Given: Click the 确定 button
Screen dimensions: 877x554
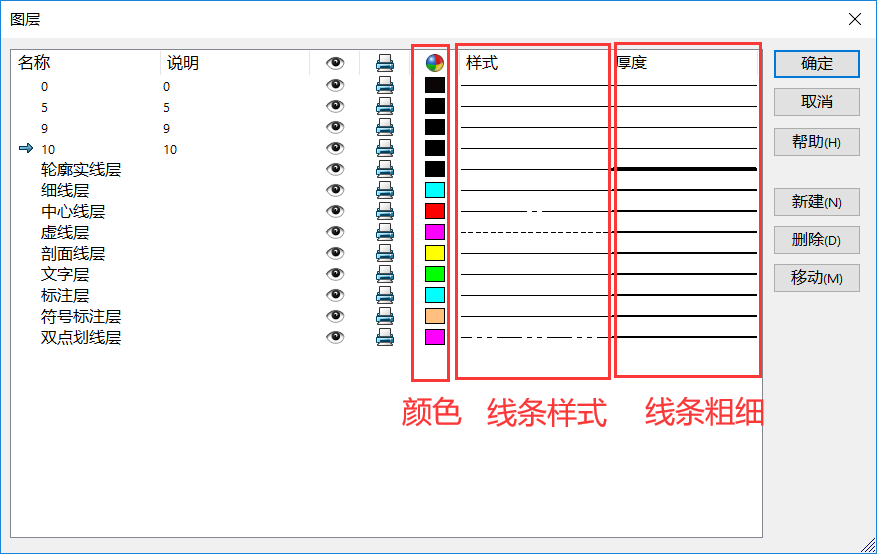Looking at the screenshot, I should 817,64.
